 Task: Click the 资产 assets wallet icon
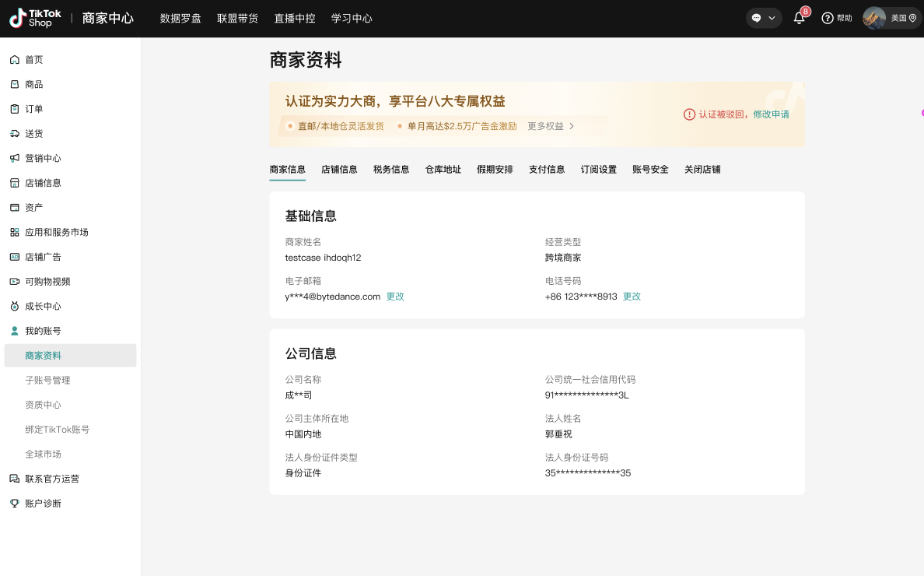(15, 208)
